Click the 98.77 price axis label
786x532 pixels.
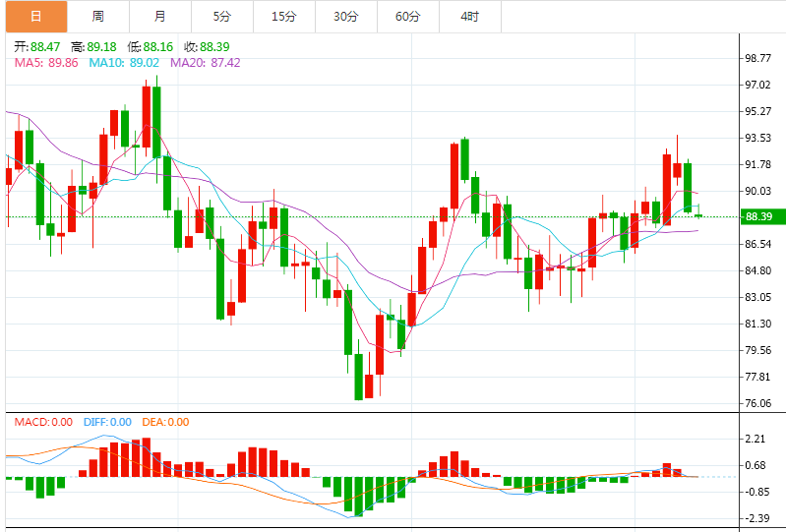(757, 58)
